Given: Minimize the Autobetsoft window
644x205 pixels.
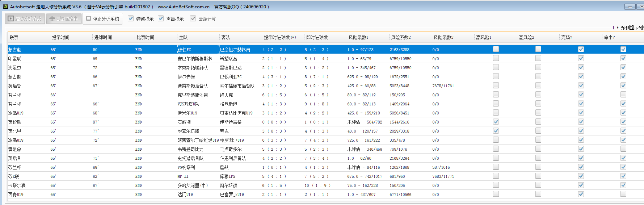Looking at the screenshot, I should click(630, 7).
